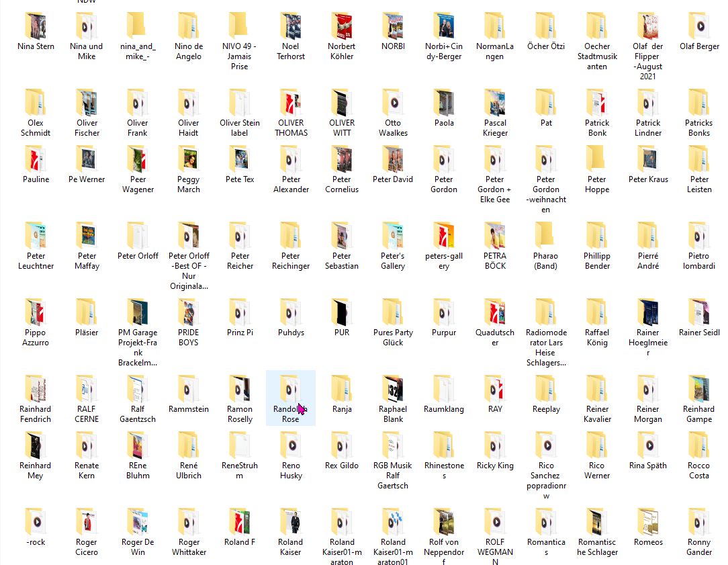Open the Nino de Angelo folder

pos(189,26)
